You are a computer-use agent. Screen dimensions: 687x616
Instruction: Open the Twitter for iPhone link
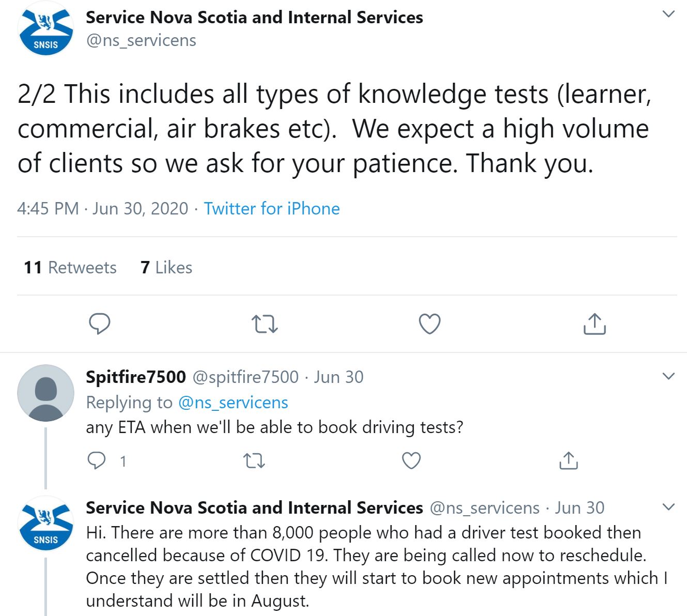(272, 209)
